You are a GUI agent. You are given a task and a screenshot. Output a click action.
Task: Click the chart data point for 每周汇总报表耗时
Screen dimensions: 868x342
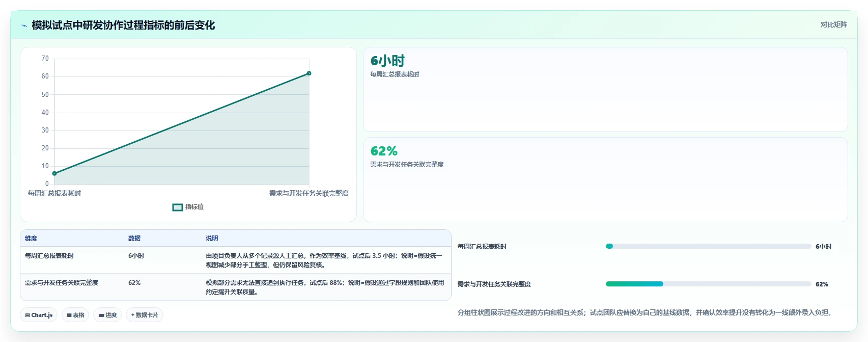click(x=54, y=173)
